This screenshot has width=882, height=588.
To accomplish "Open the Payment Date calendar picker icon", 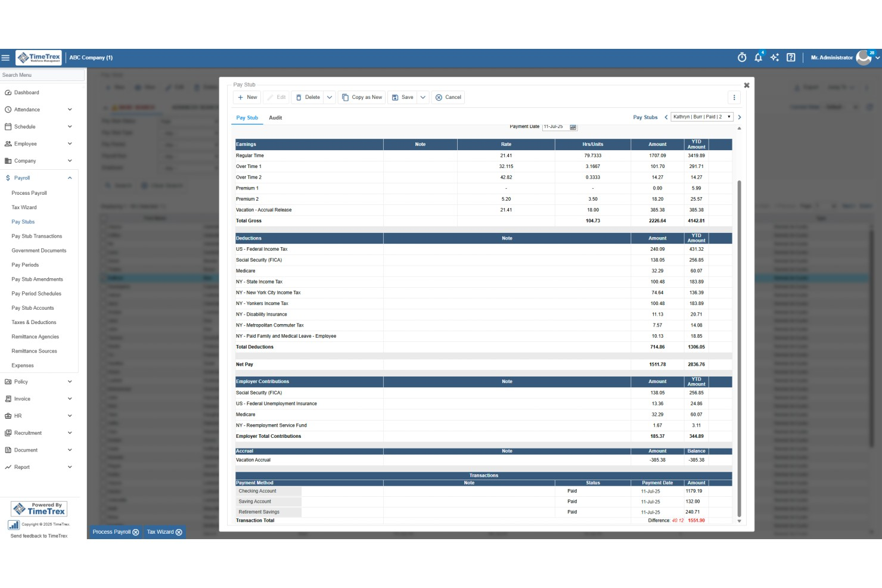I will 573,127.
